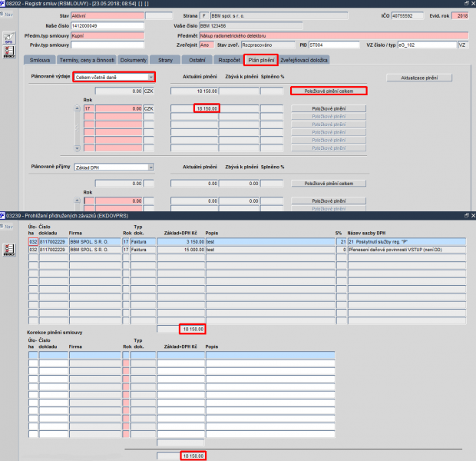Click the checklist icon in Registr smluv sidebar
The image size is (476, 461).
click(9, 51)
